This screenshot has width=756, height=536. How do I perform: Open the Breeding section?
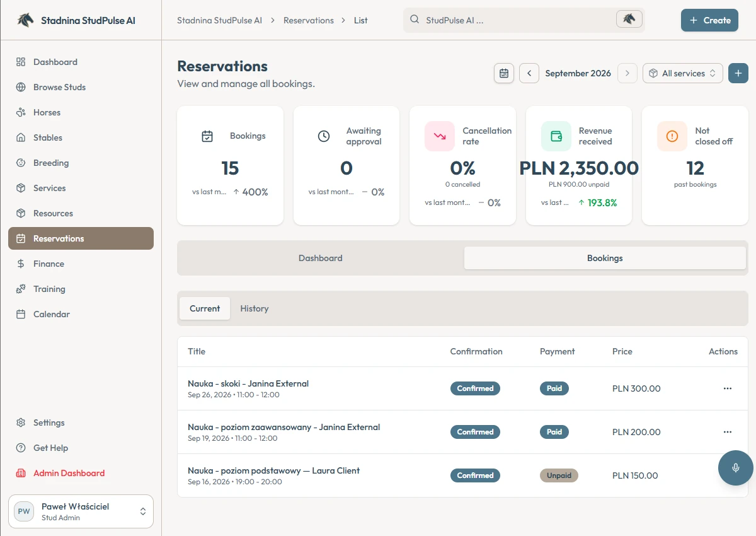(x=81, y=163)
